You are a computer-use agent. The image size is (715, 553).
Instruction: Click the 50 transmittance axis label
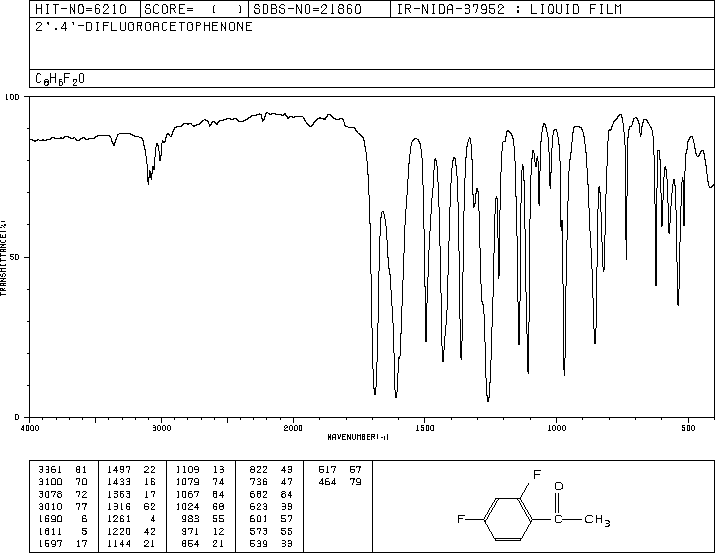tap(15, 257)
